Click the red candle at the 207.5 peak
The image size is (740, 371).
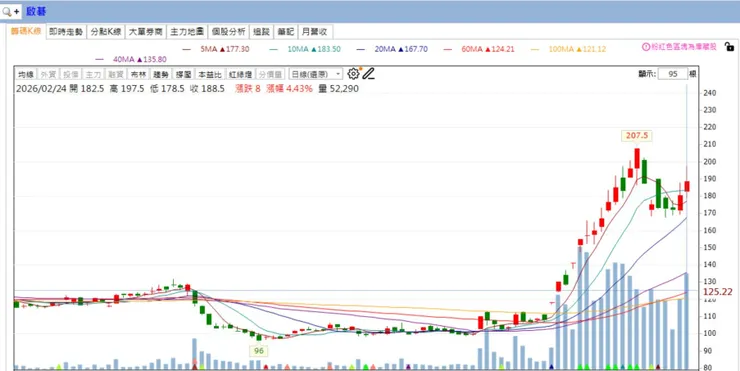[x=637, y=158]
